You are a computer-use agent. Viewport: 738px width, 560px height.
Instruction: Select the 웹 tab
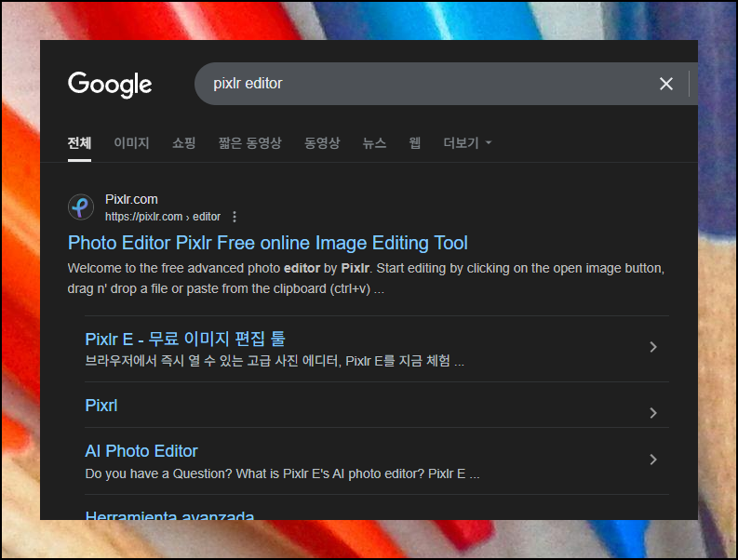point(415,142)
